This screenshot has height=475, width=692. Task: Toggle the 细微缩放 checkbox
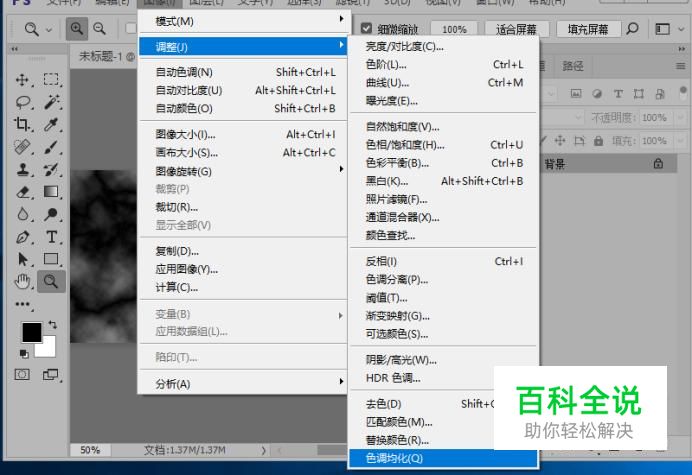[366, 29]
